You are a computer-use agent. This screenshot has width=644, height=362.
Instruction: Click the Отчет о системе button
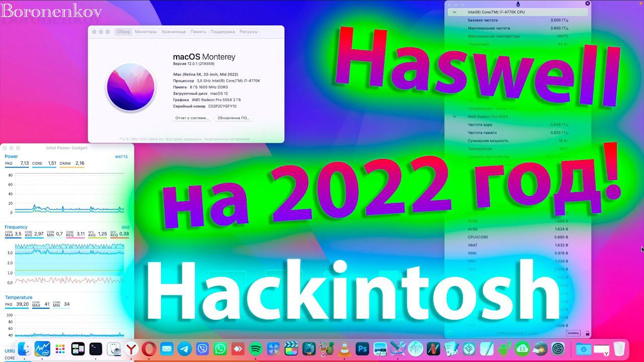click(192, 118)
